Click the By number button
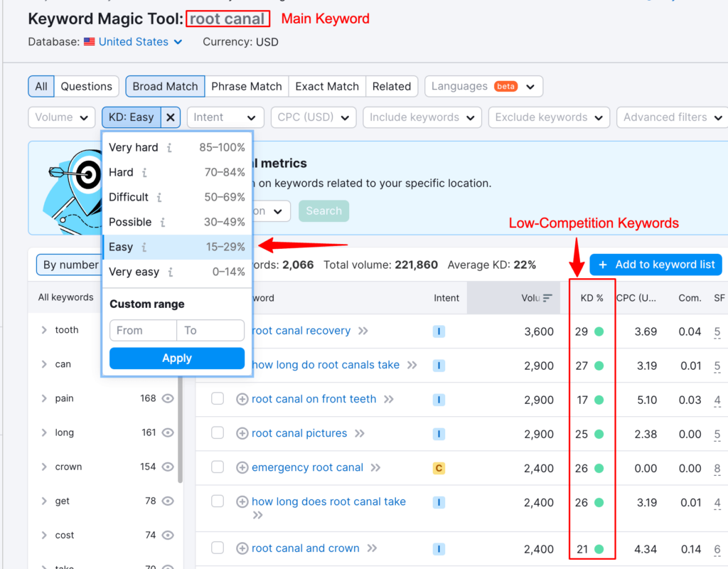 click(x=69, y=265)
